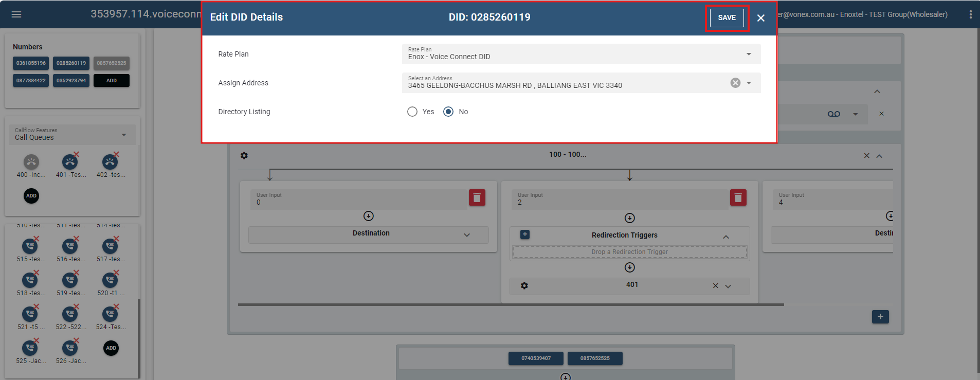980x380 pixels.
Task: Expand the Destination section under input 0
Action: pyautogui.click(x=466, y=235)
